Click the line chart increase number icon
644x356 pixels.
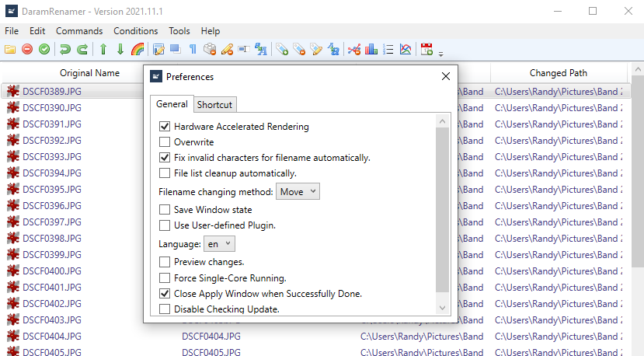coord(406,50)
